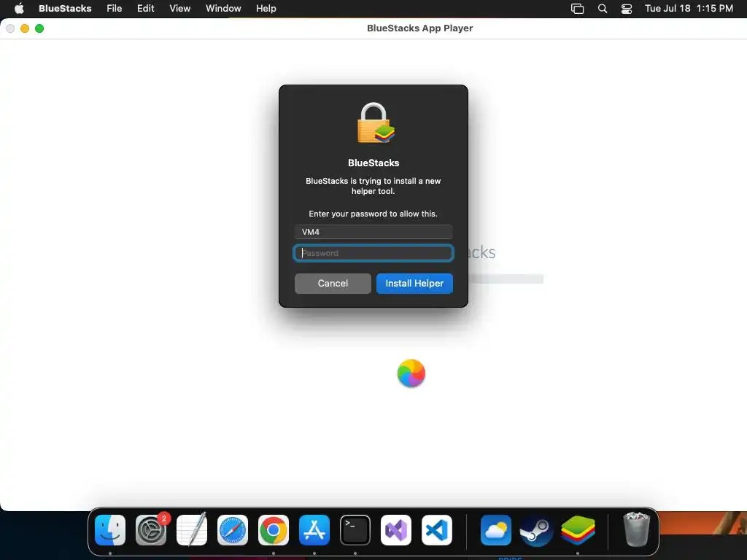Open the Trash from the Dock
Image resolution: width=747 pixels, height=560 pixels.
636,530
